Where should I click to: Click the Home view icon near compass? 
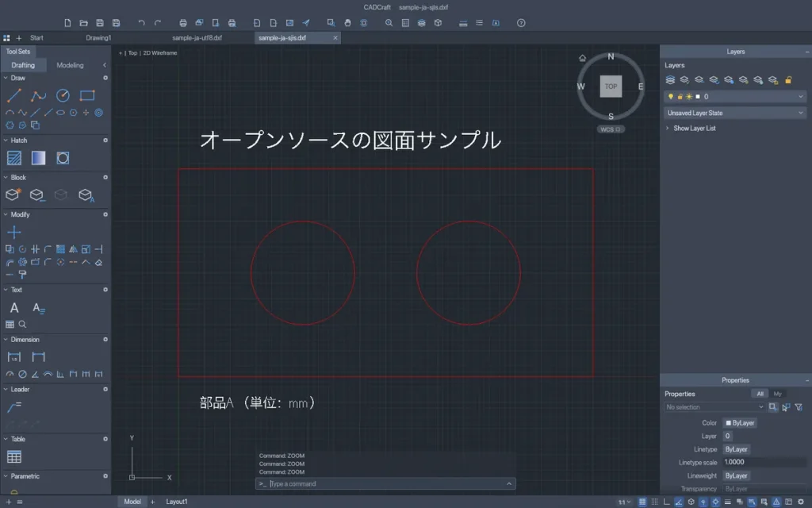583,58
